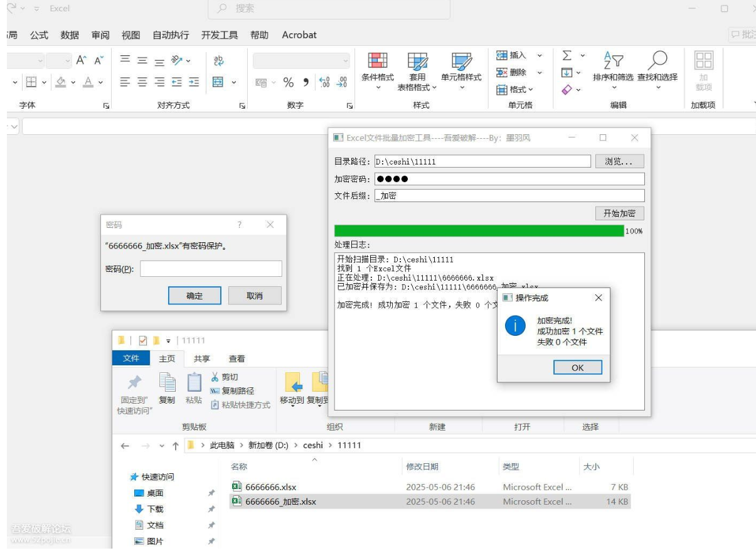Click the Increase Decimal icon

[x=325, y=82]
